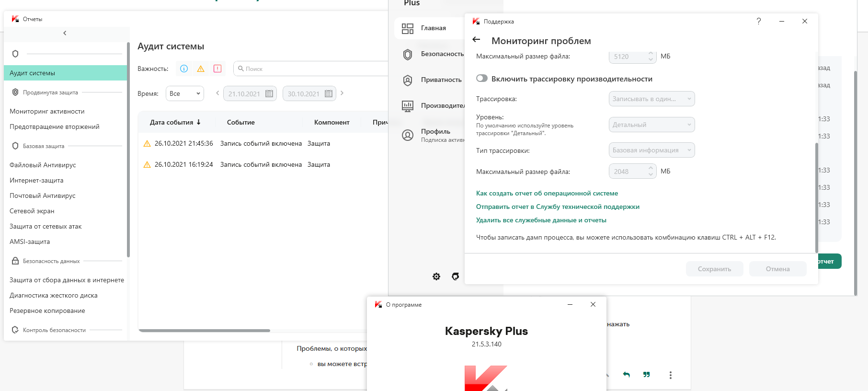Open settings gear in Kaspersky main window
Screen dimensions: 868x391
coord(436,276)
